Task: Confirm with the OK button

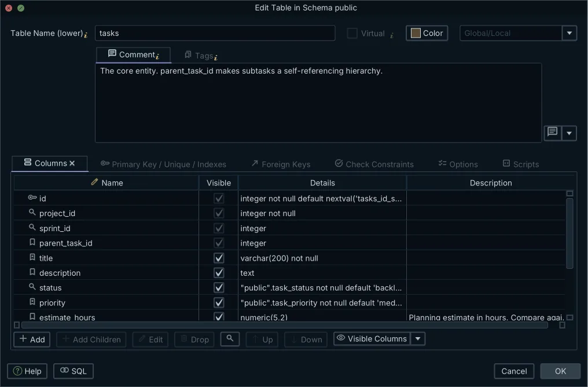Action: (560, 371)
